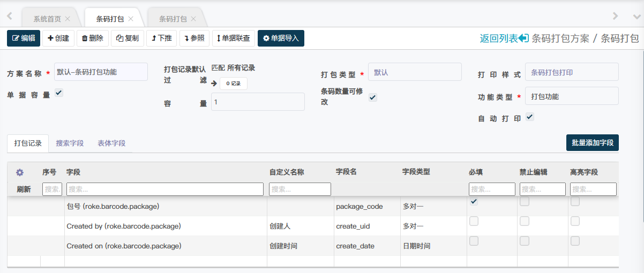Toggle the 条码数量可修改 checkbox
The image size is (644, 273).
373,97
